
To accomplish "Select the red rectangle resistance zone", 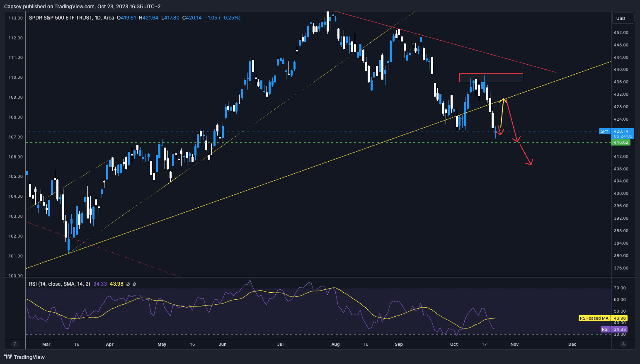I will point(491,78).
